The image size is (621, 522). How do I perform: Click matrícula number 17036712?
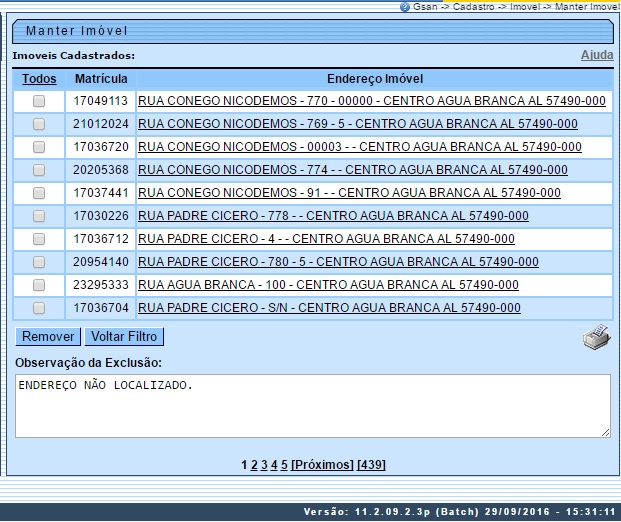tap(101, 239)
